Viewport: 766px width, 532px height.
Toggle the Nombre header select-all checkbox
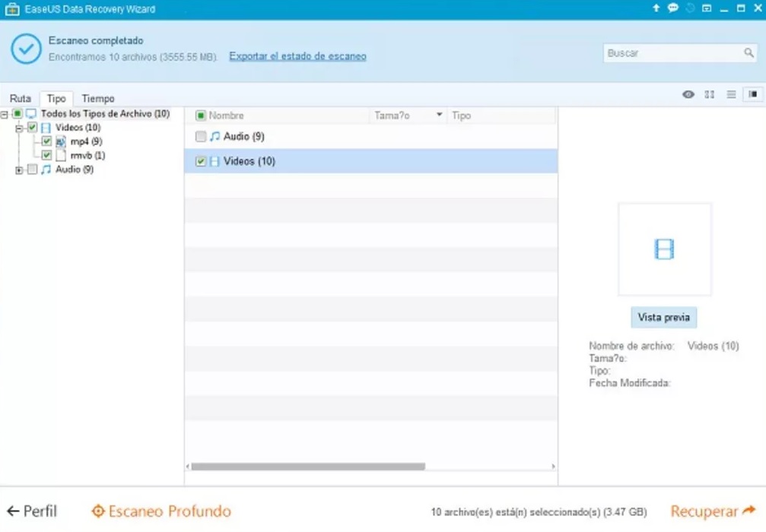200,116
